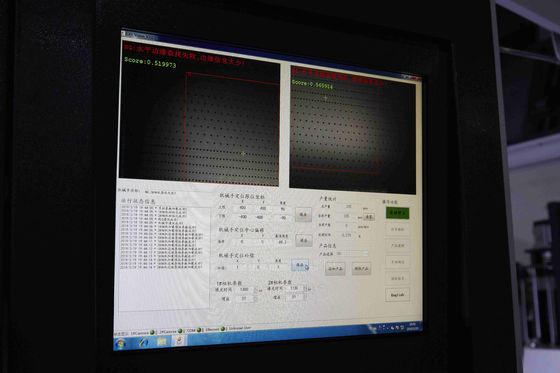Click the 1# camera exposure time spinner arrows
Screen dimensions: 560x373
(255, 290)
